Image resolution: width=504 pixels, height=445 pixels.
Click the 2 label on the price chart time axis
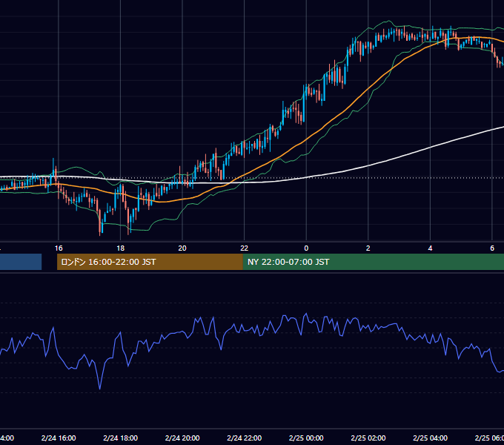pos(368,248)
